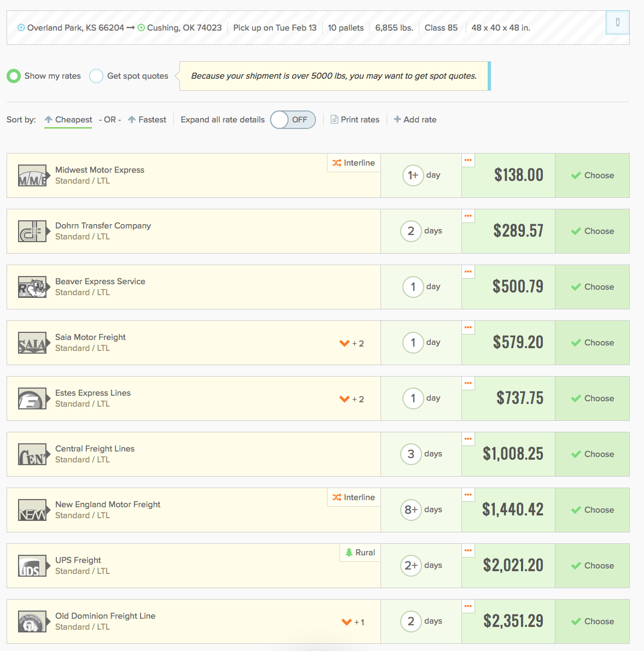Click the Central Freight Lines logo
Viewport: 644px width, 651px height.
pyautogui.click(x=32, y=454)
